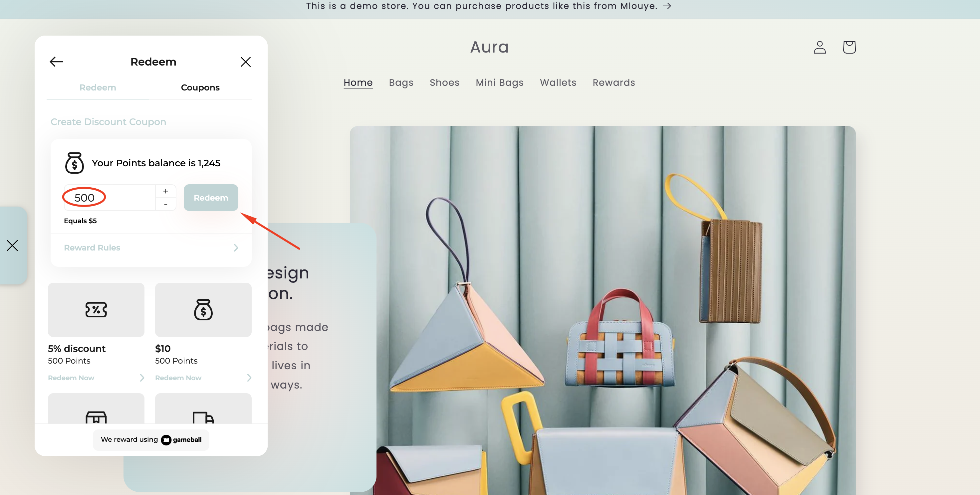Image resolution: width=980 pixels, height=495 pixels.
Task: Click the 500 points input field
Action: coord(109,197)
